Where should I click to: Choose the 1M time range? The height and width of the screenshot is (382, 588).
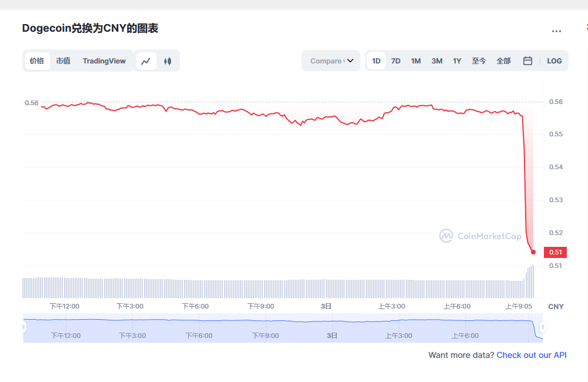(x=416, y=61)
